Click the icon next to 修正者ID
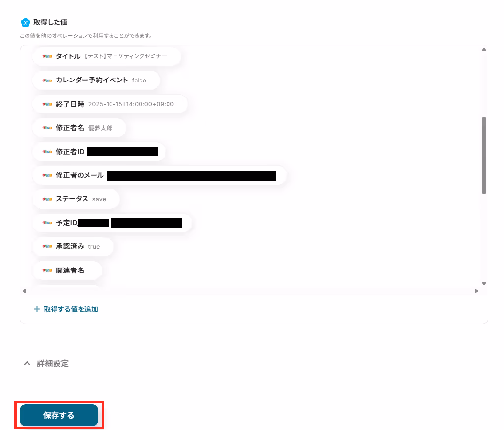 [x=47, y=152]
